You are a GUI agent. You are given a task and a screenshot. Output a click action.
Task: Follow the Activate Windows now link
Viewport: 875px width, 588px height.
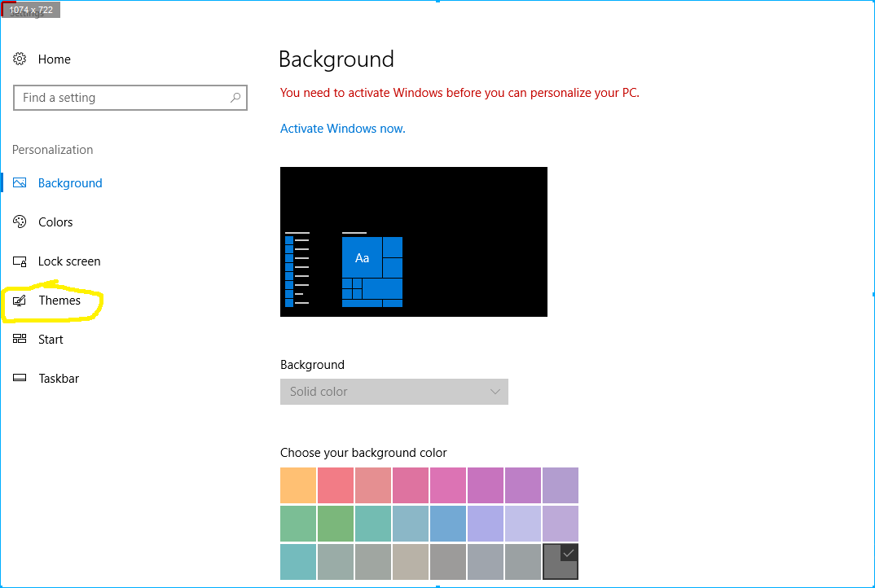tap(343, 129)
